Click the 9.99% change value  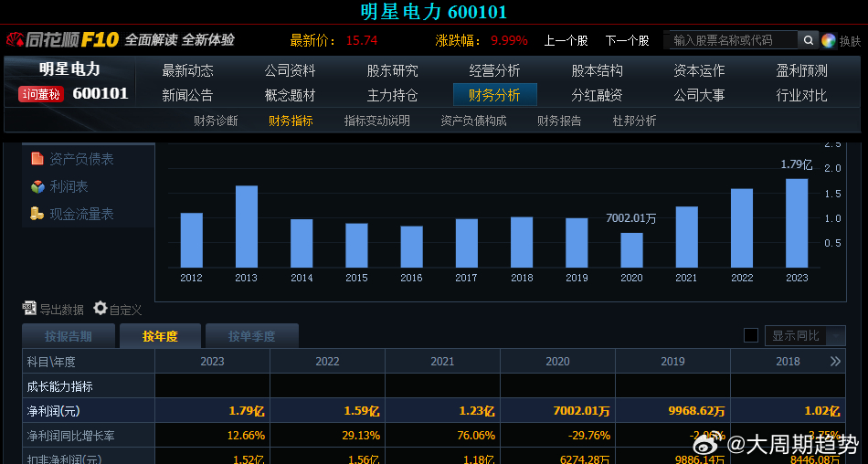[509, 40]
